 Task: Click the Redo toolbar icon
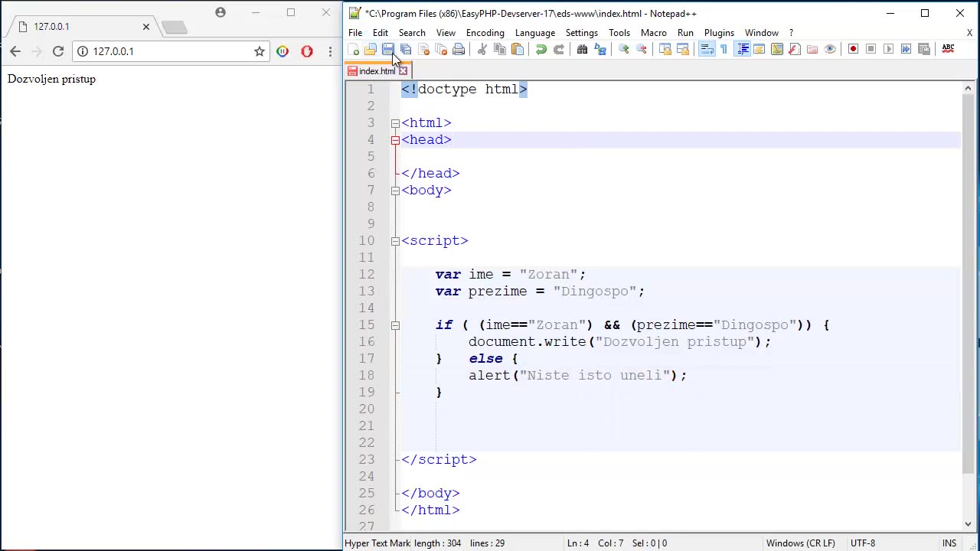[559, 49]
